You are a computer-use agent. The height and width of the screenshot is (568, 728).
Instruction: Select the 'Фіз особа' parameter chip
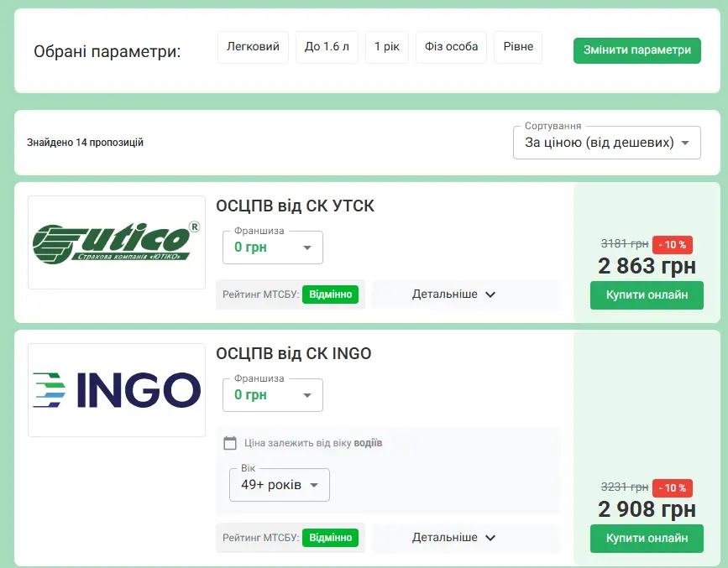pyautogui.click(x=451, y=47)
